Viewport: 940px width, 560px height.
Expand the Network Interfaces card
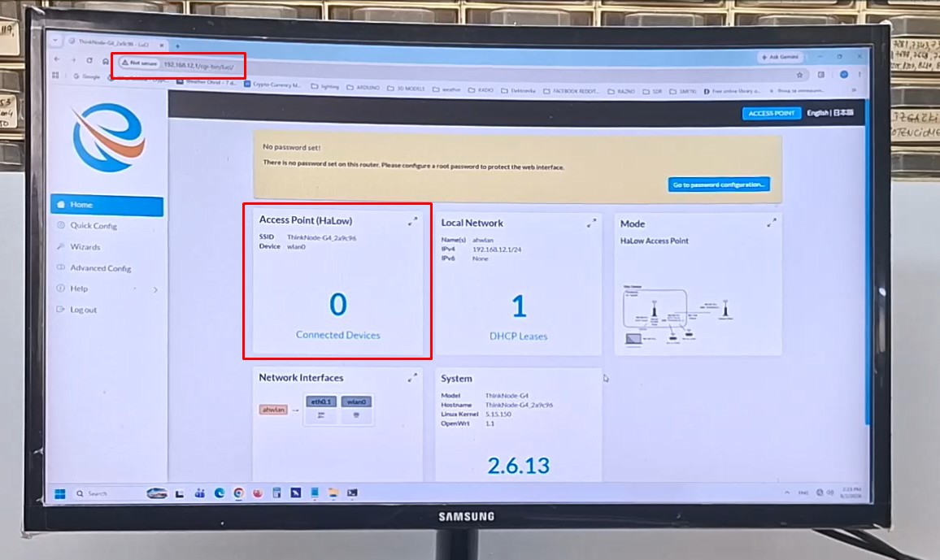[x=412, y=378]
